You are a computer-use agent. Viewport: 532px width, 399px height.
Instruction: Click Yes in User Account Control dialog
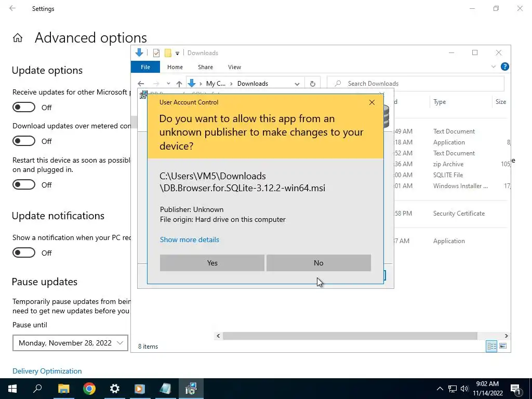[212, 263]
